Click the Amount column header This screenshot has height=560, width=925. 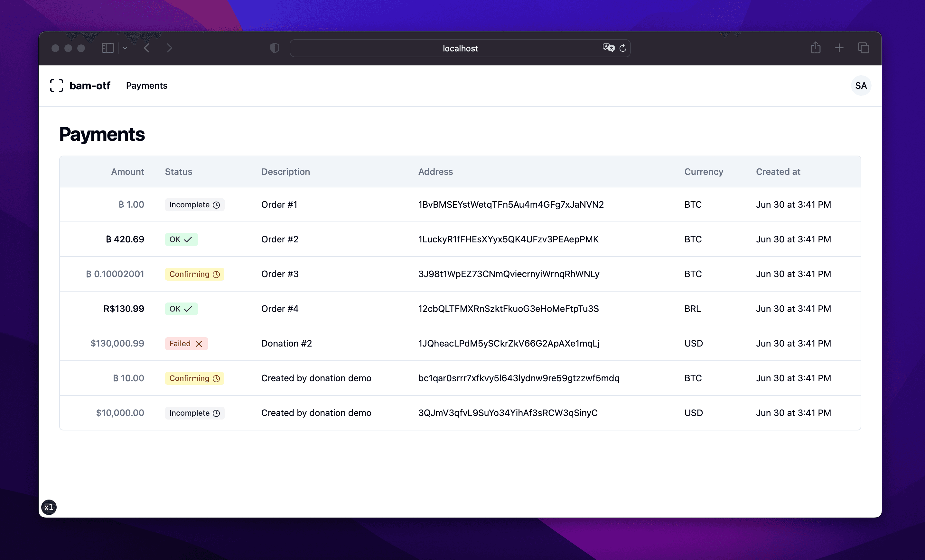(127, 172)
